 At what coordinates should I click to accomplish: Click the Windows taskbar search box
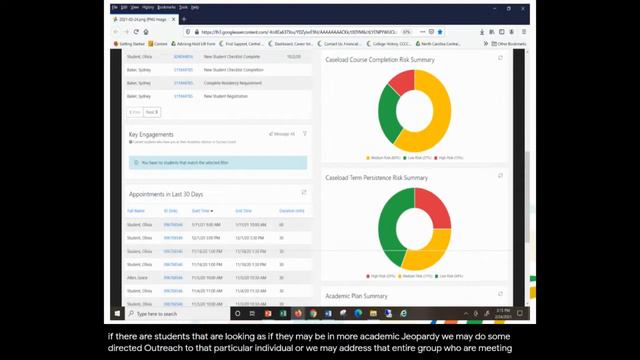[x=178, y=313]
